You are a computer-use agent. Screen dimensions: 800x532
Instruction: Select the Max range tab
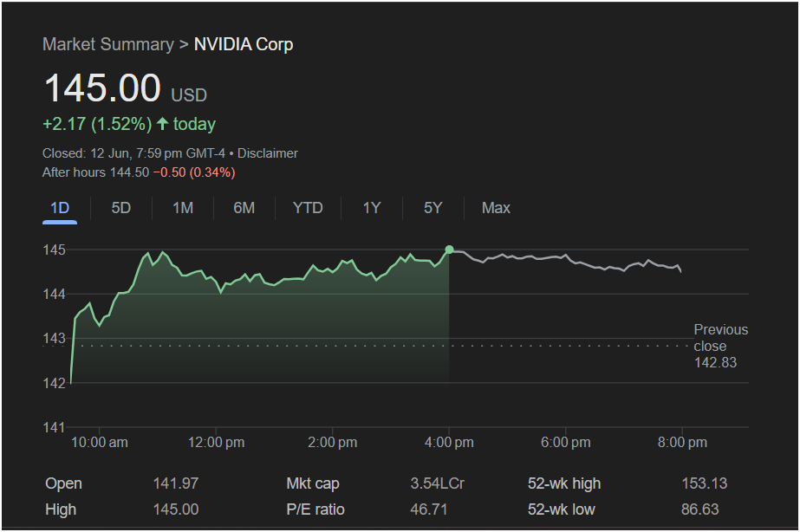[496, 208]
